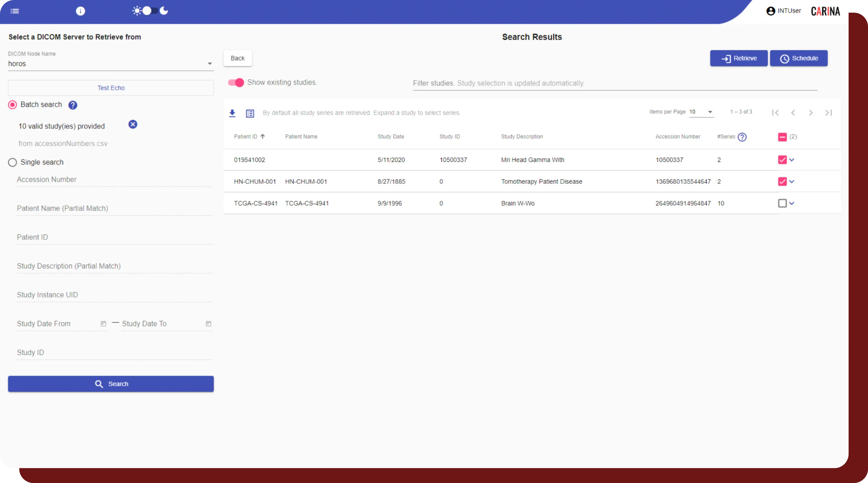The image size is (868, 483).
Task: Click the download search results icon
Action: coord(232,113)
